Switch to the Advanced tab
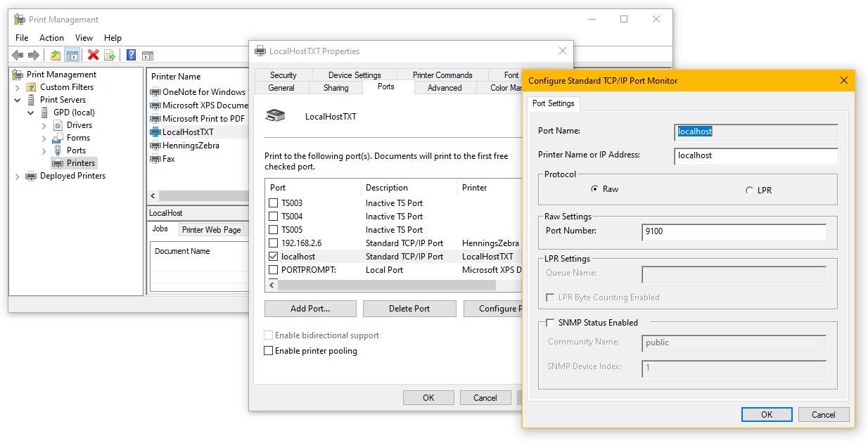This screenshot has width=868, height=443. [x=445, y=88]
